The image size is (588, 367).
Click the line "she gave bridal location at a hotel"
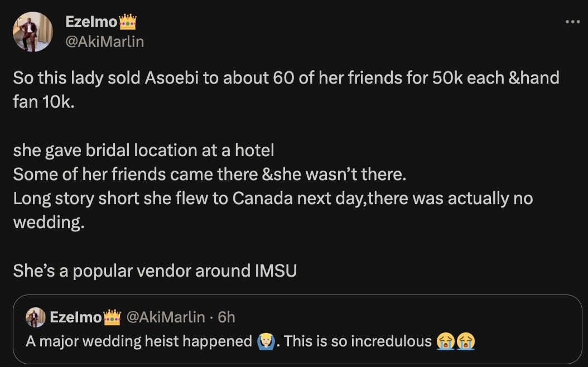coord(143,150)
